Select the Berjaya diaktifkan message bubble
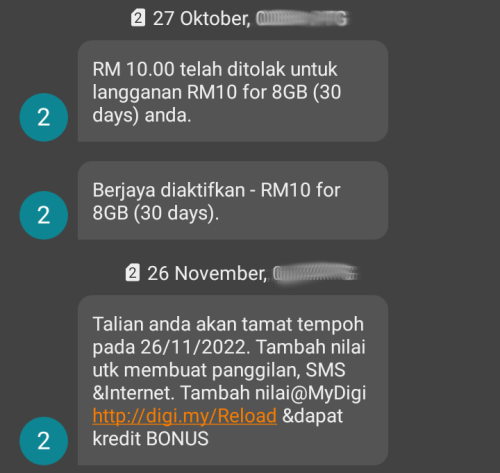 (233, 200)
